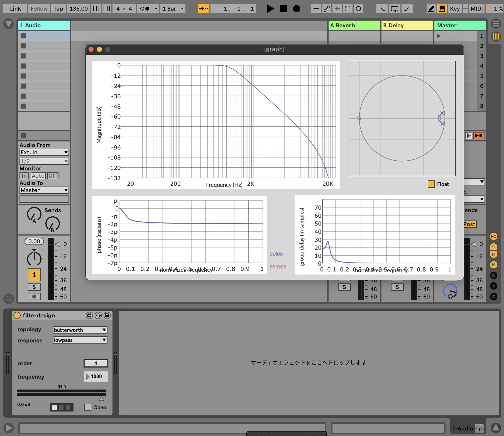This screenshot has height=436, width=504.
Task: Click the Link button
Action: [x=15, y=9]
